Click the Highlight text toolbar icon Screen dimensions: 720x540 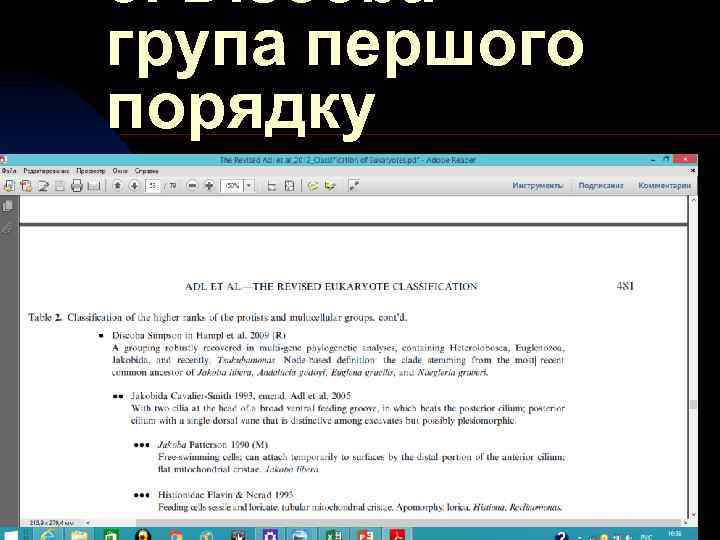pos(330,186)
